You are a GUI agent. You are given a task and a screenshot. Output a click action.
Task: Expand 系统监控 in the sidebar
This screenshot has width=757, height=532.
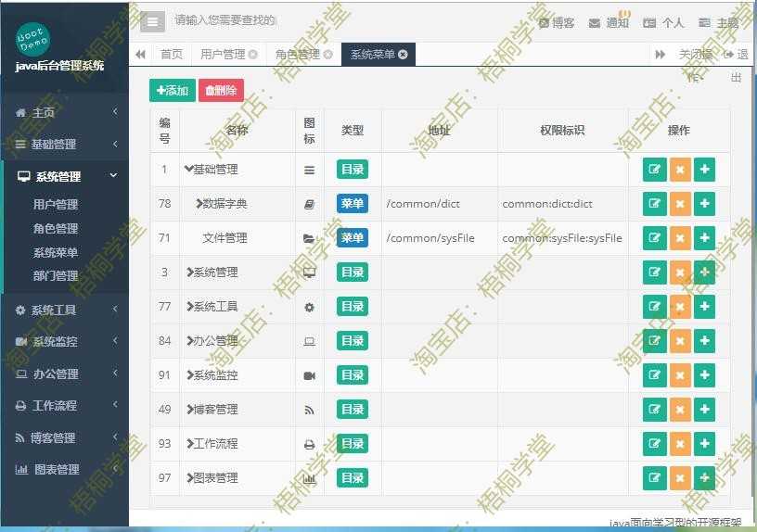(x=65, y=341)
